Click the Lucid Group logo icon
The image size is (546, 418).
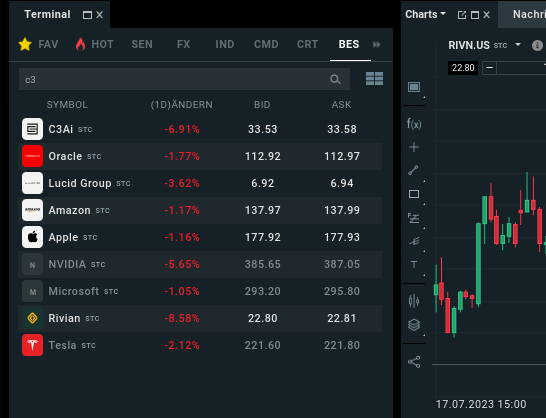point(32,183)
